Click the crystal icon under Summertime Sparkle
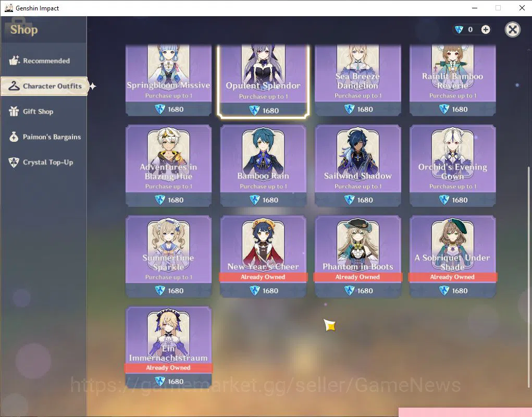The width and height of the screenshot is (532, 417). coord(160,290)
